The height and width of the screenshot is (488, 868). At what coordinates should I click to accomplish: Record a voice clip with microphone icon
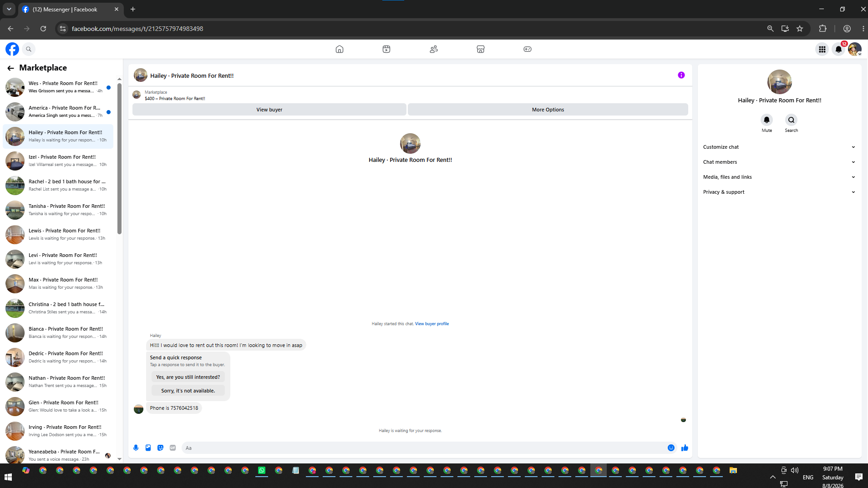[x=136, y=448]
